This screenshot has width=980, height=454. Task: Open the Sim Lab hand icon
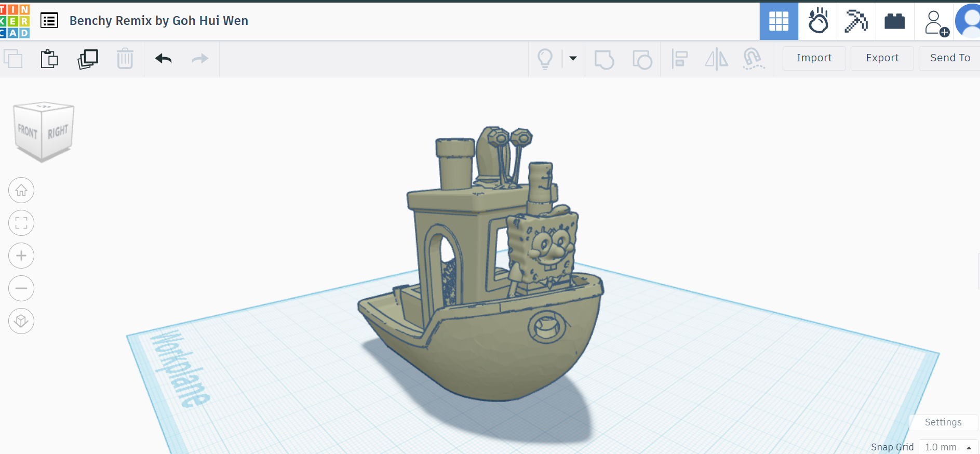pyautogui.click(x=818, y=21)
